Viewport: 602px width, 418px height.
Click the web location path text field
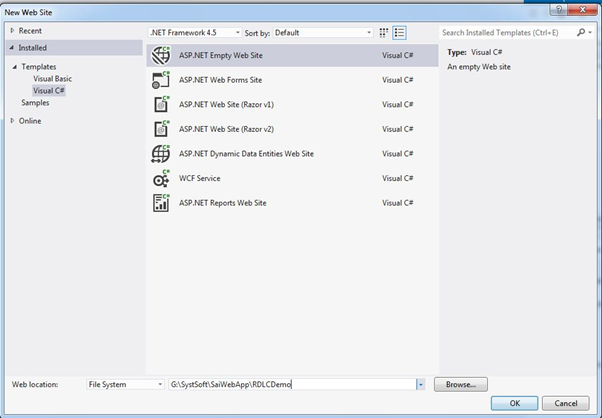[292, 384]
